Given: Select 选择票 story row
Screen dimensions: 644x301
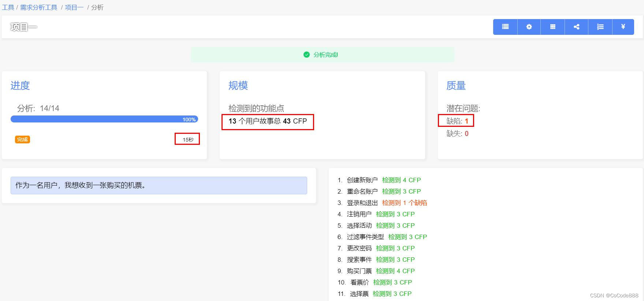Looking at the screenshot, I should click(375, 294).
